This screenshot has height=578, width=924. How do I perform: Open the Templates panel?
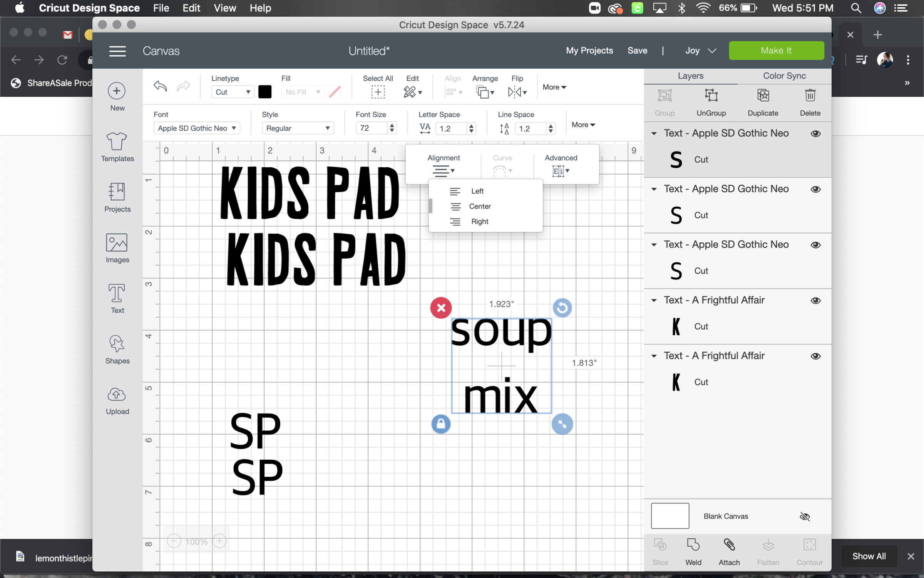coord(117,141)
